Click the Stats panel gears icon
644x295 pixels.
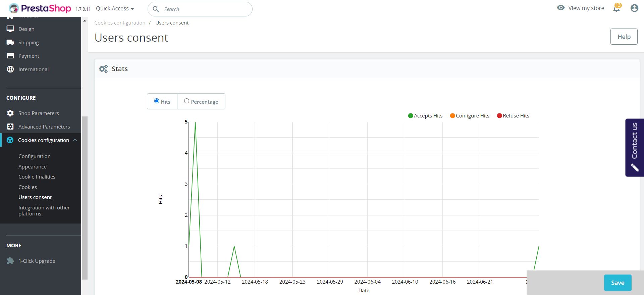(103, 69)
